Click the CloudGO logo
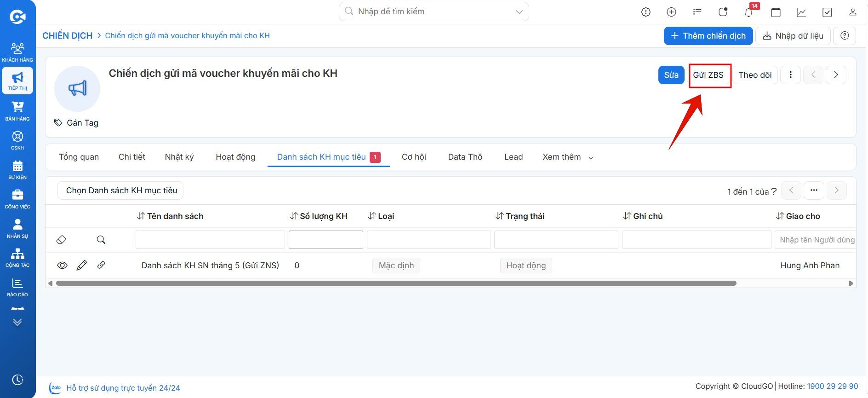The height and width of the screenshot is (398, 868). [17, 17]
